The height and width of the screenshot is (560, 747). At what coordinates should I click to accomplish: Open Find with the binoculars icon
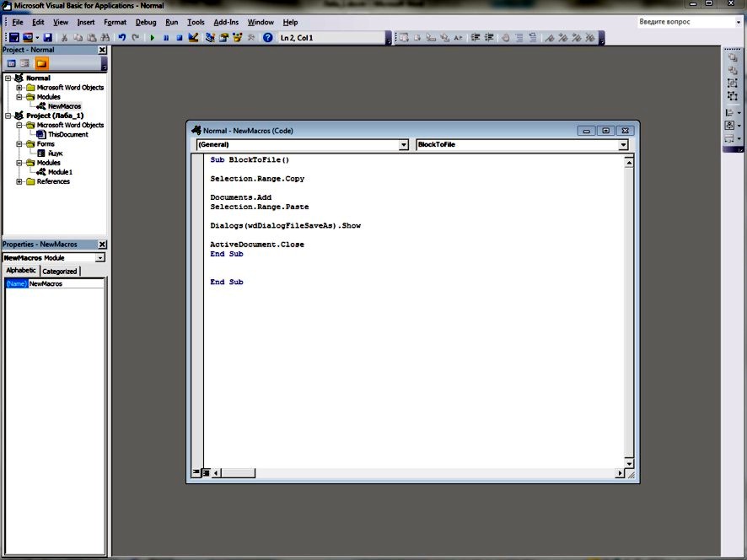click(105, 37)
